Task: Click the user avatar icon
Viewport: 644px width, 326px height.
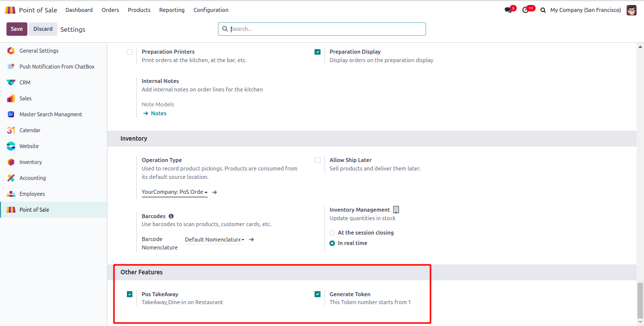Action: pyautogui.click(x=632, y=10)
